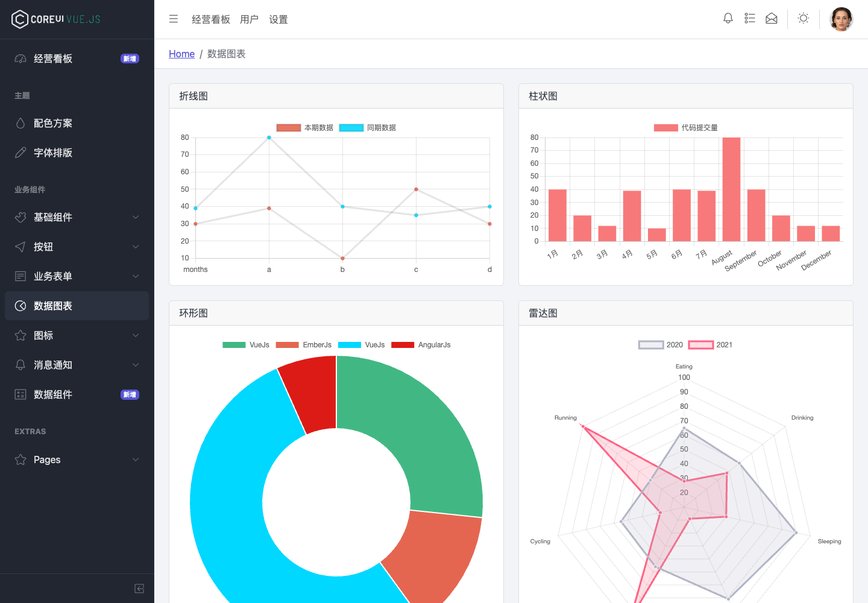Click the calculator icon for 数据组件
This screenshot has width=868, height=603.
(20, 394)
